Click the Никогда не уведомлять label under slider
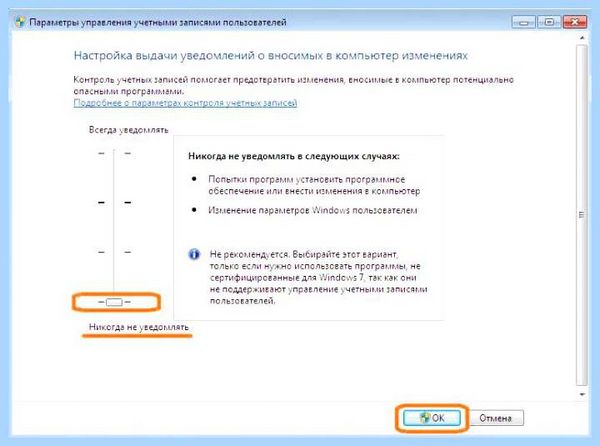 click(x=139, y=327)
